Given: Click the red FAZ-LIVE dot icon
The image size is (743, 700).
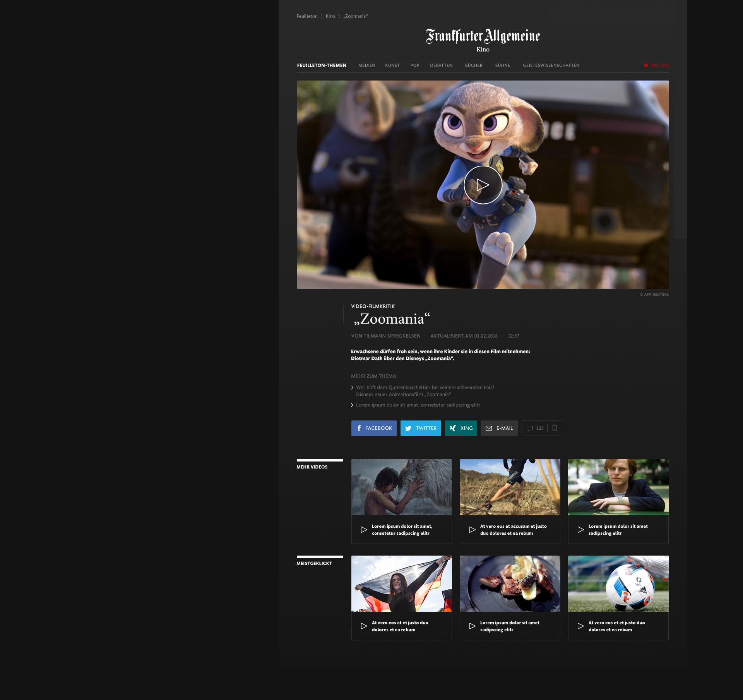Looking at the screenshot, I should [646, 65].
